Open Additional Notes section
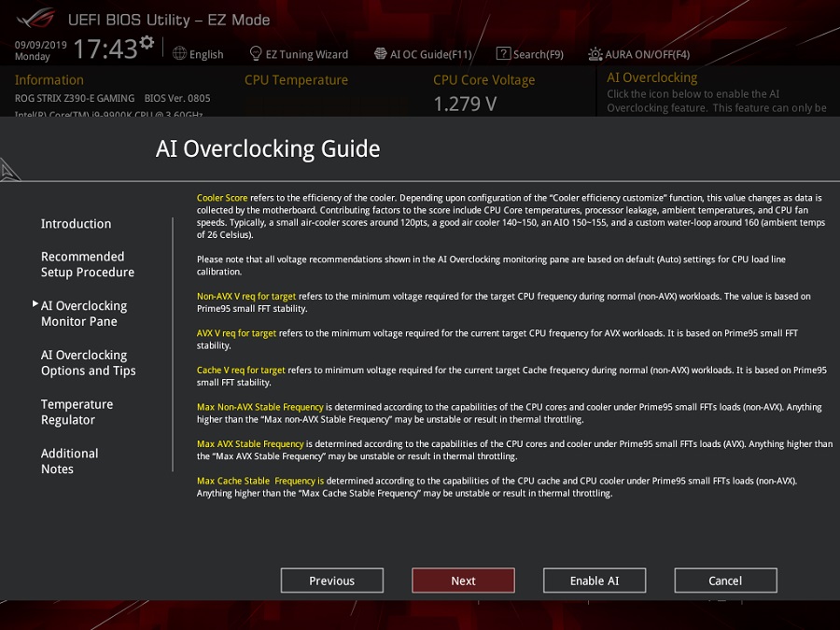 [70, 461]
